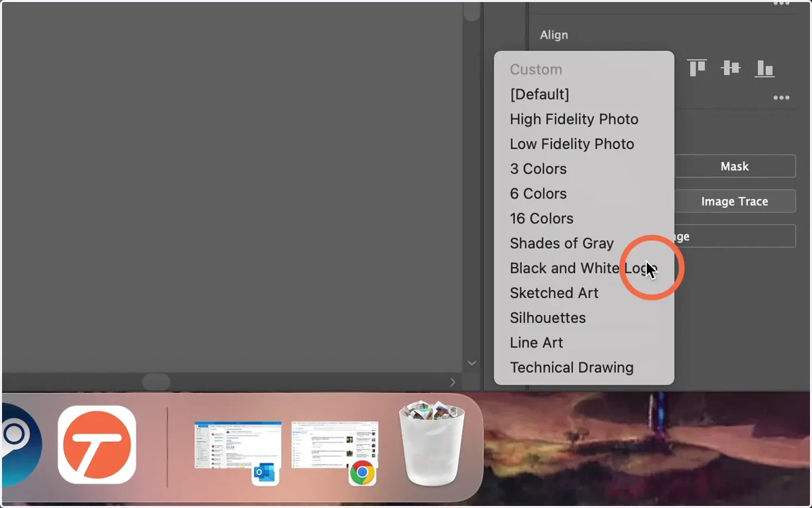Select High Fidelity Photo preset
The height and width of the screenshot is (508, 812).
(584, 119)
